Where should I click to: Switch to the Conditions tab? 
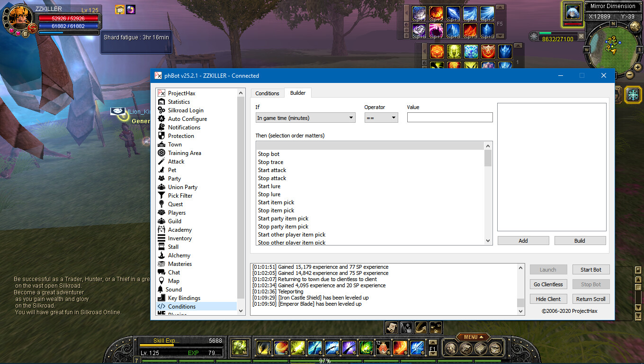pyautogui.click(x=267, y=93)
